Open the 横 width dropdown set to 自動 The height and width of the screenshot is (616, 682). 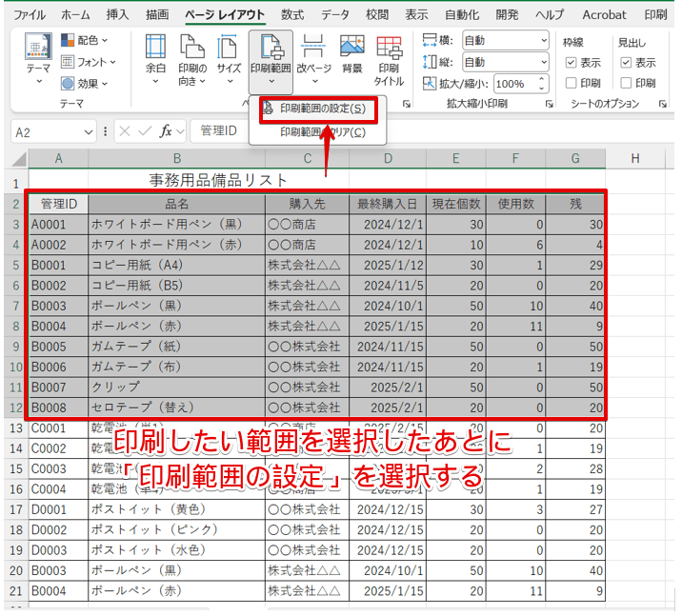(x=506, y=40)
